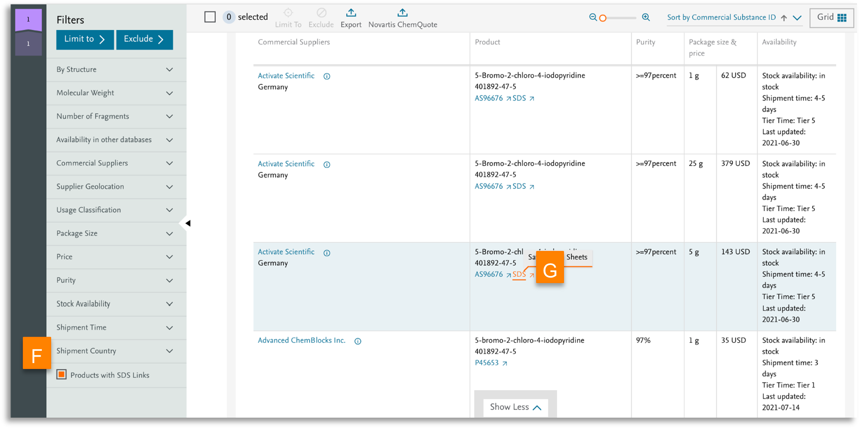
Task: Click the zoom out magnifier icon
Action: [593, 17]
